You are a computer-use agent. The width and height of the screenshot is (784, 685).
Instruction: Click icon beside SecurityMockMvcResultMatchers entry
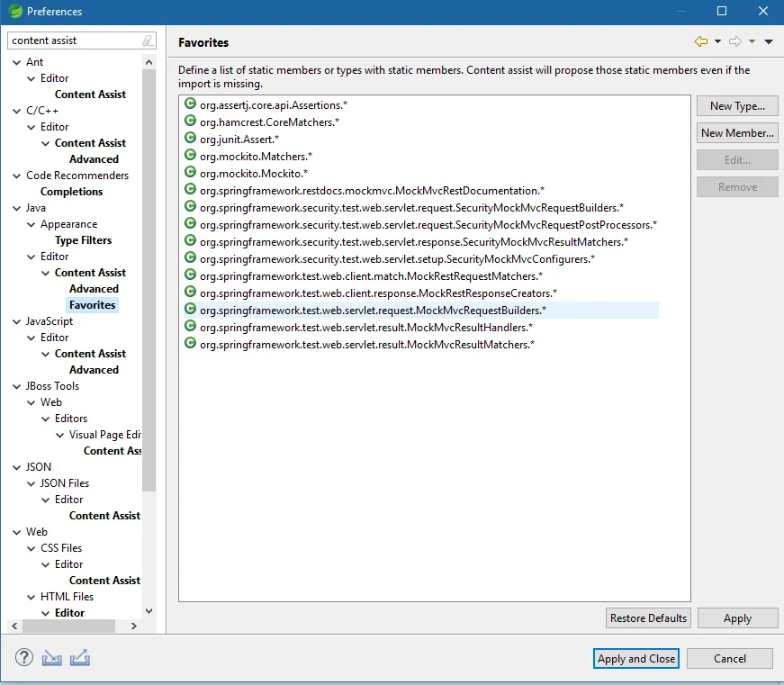click(x=190, y=240)
